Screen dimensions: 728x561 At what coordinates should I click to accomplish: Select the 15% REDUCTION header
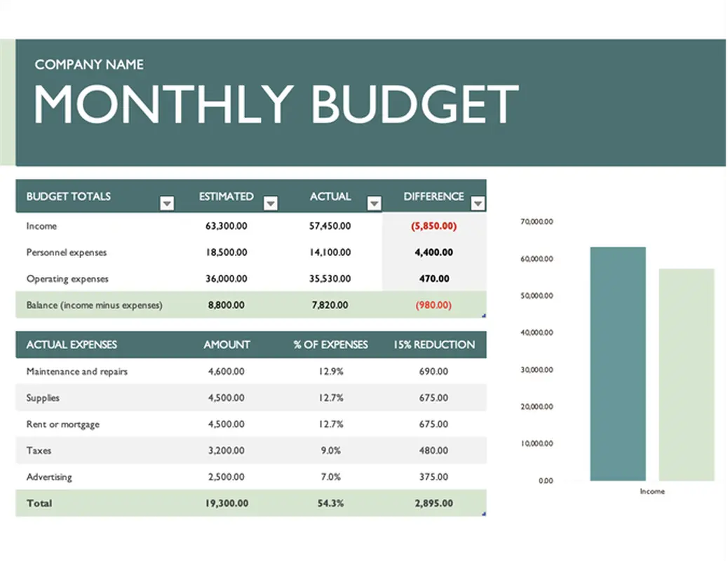click(434, 345)
